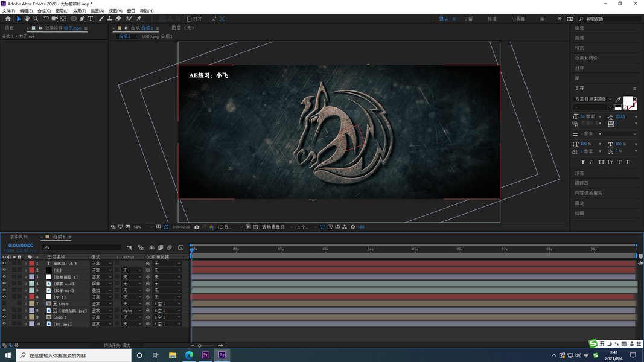Hide layer 2 [光]
This screenshot has height=362, width=644.
pyautogui.click(x=4, y=270)
